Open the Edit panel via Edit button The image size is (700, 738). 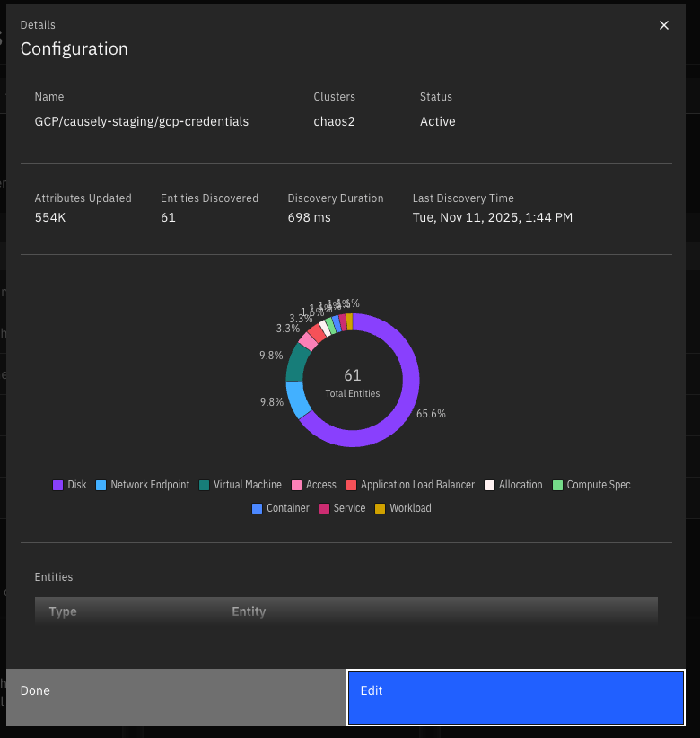(x=515, y=697)
